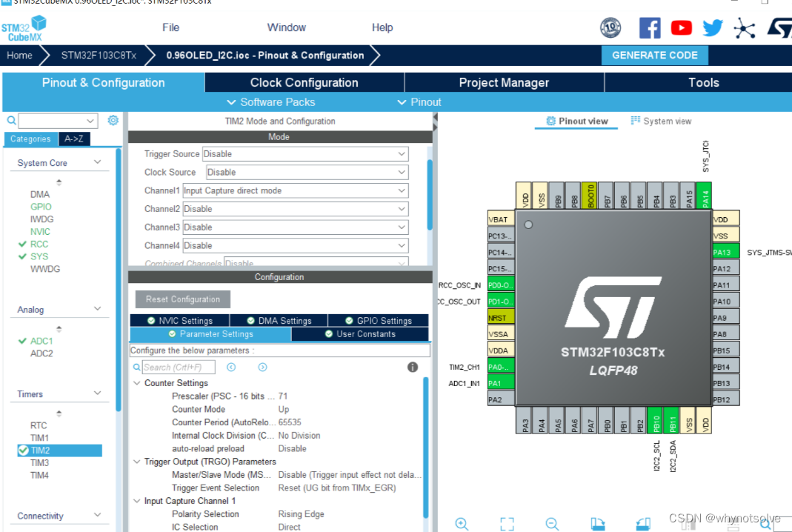
Task: Click the Reset Configuration button
Action: (x=183, y=299)
